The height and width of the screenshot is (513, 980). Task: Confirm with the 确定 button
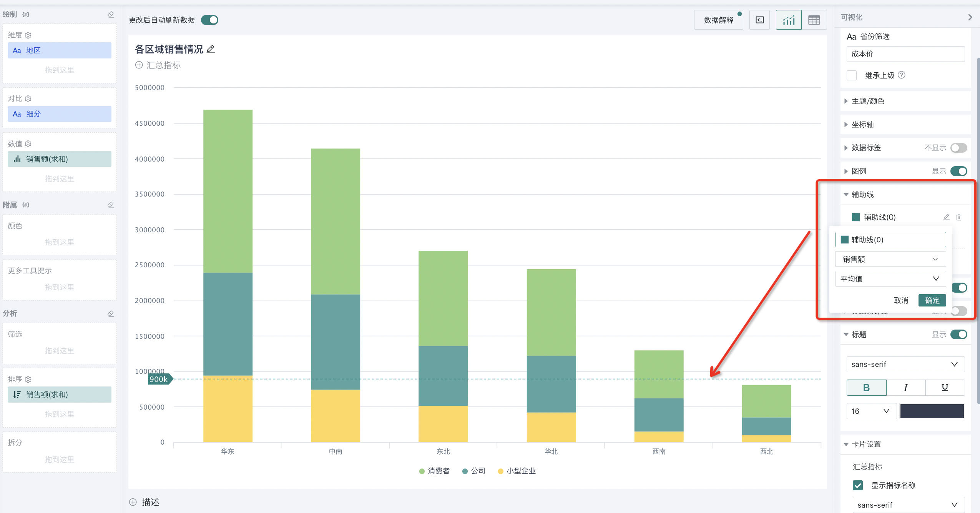(x=932, y=300)
